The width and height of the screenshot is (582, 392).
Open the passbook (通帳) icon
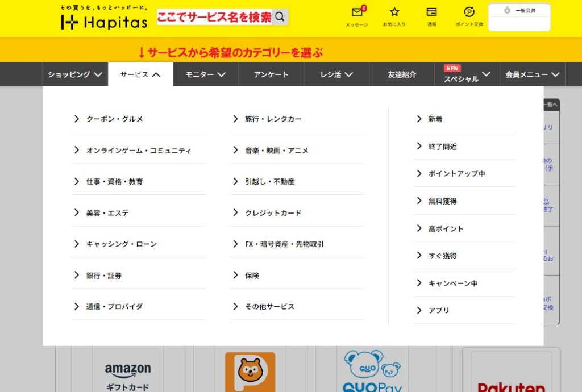tap(431, 12)
